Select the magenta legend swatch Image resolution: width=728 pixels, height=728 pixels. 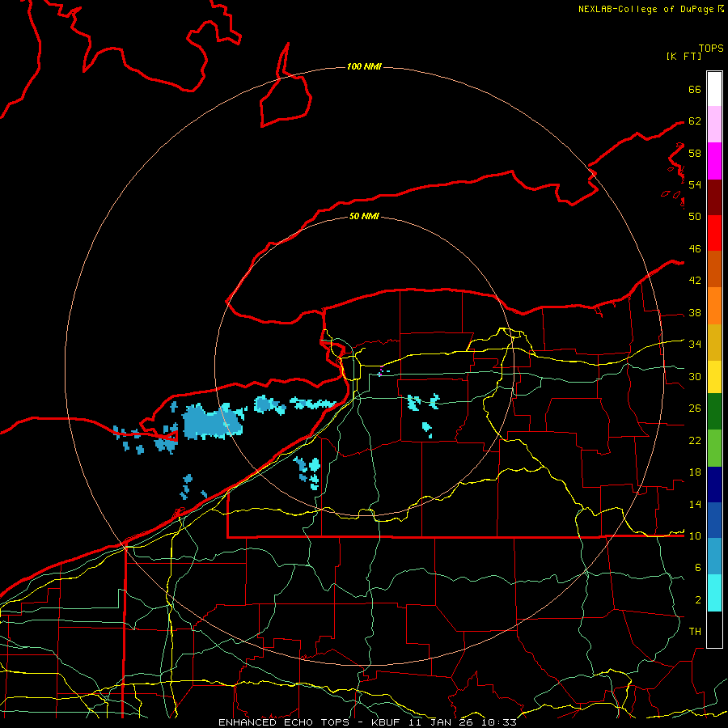(x=714, y=161)
